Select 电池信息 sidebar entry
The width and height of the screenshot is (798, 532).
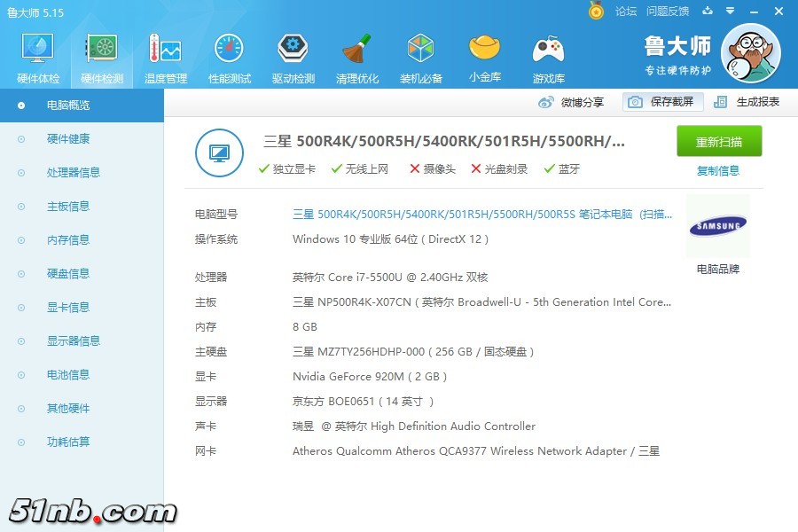[68, 375]
